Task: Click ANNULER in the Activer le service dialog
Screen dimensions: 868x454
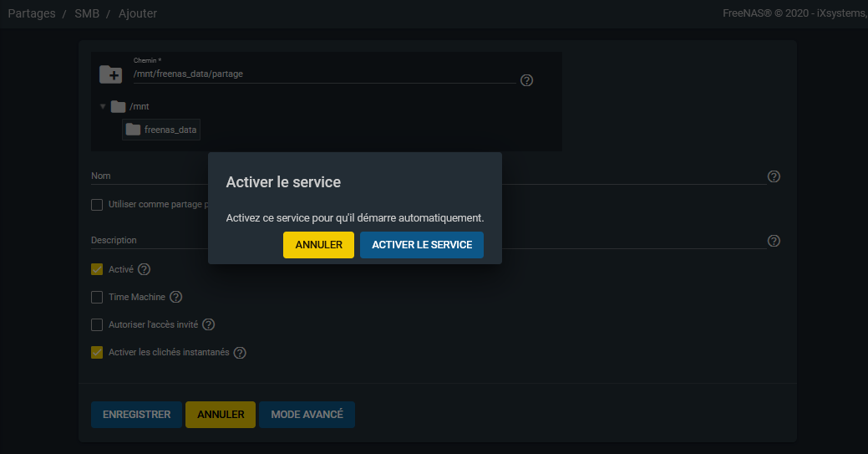Action: click(x=318, y=245)
